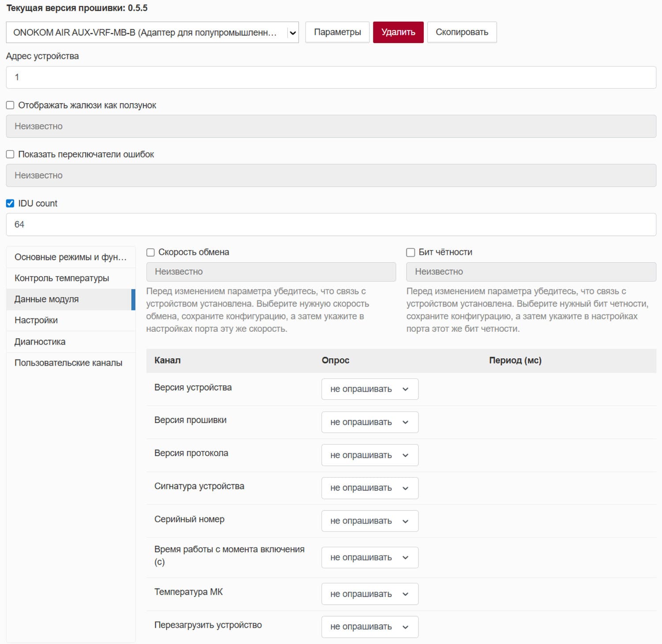The height and width of the screenshot is (644, 662).
Task: Switch to Контроль температуры tab
Action: coord(62,278)
